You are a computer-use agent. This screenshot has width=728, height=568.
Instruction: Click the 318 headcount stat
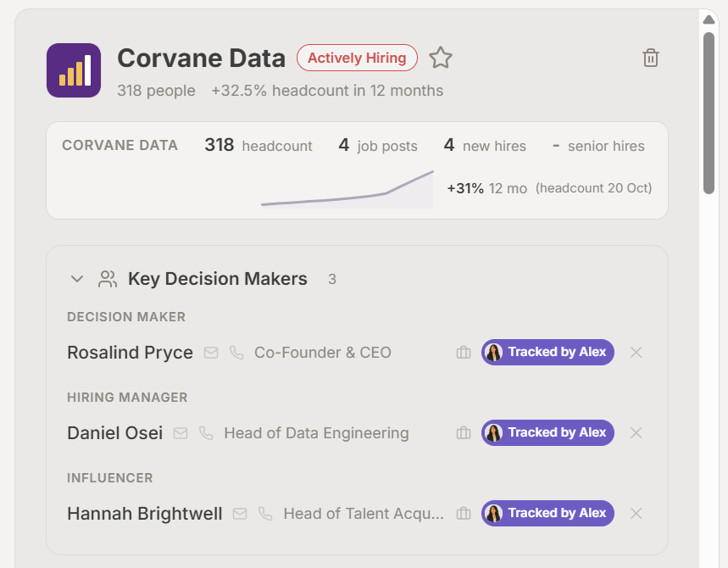[x=258, y=145]
